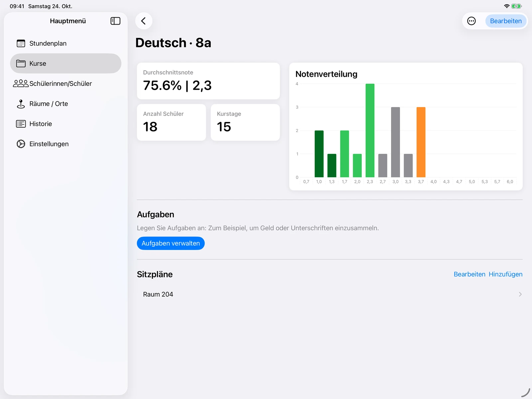Open Stundenplan from the main menu
This screenshot has height=399, width=532.
(66, 44)
